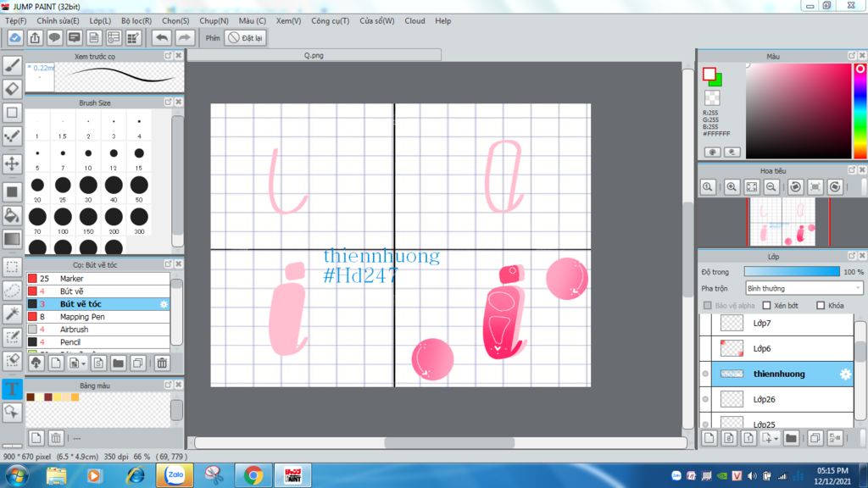The image size is (868, 488).
Task: Merge layer down with merge icon
Action: point(835,438)
